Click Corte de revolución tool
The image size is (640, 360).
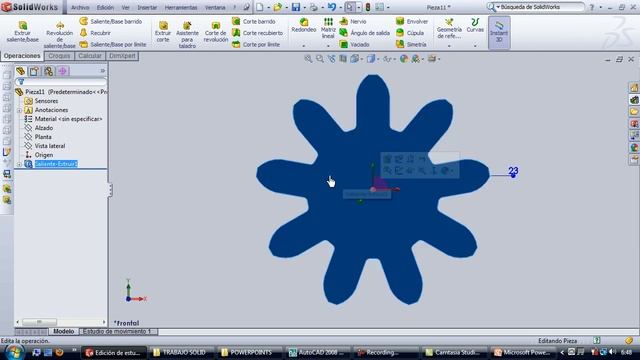(x=216, y=32)
